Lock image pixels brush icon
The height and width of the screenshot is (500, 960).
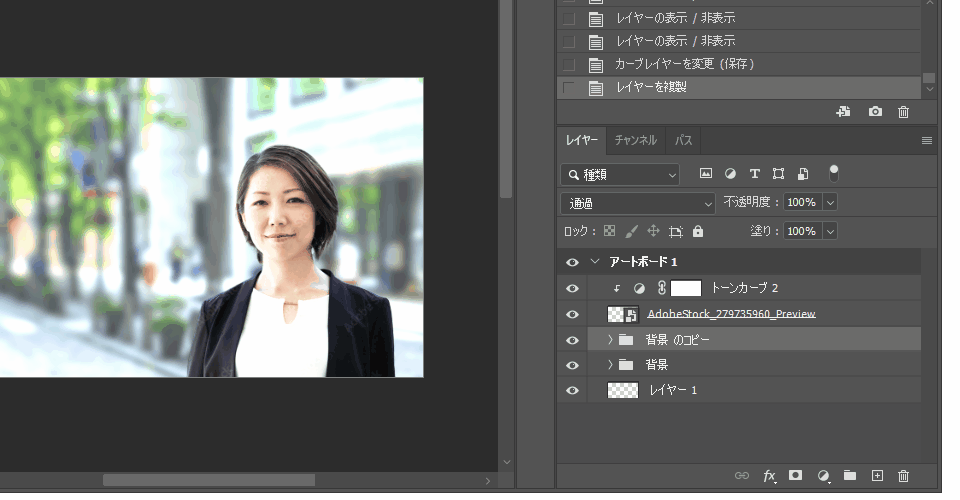(x=631, y=231)
